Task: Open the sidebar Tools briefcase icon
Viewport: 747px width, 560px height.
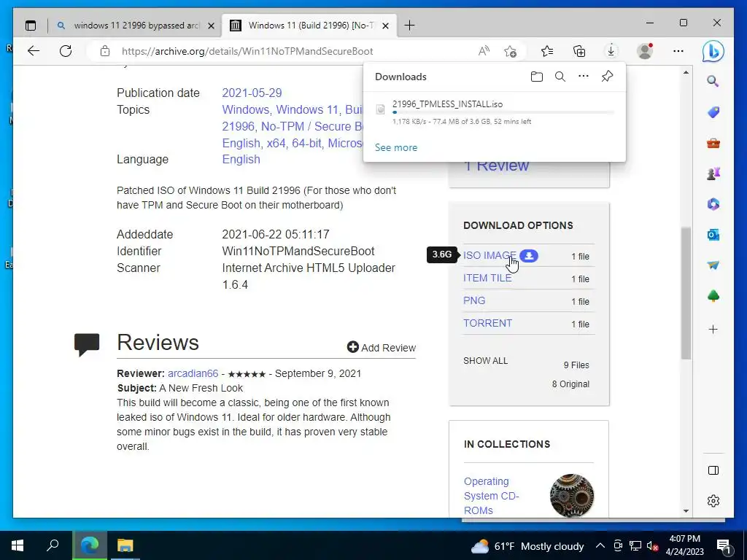Action: (713, 143)
